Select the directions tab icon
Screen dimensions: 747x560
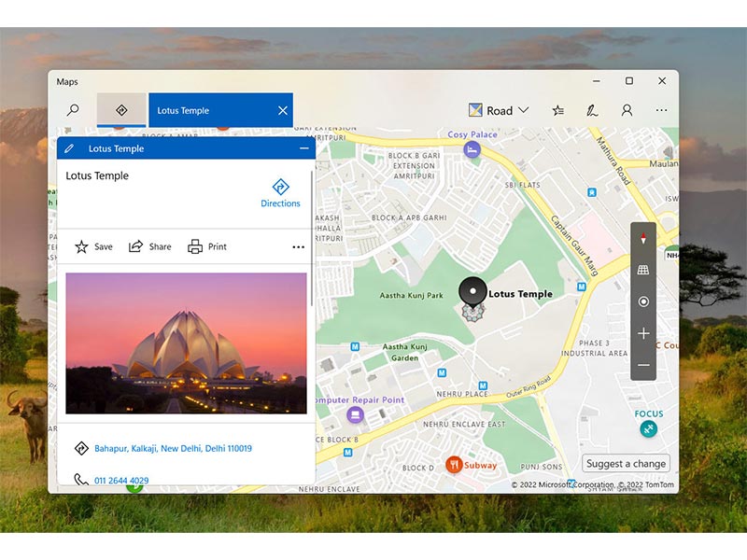tap(121, 110)
